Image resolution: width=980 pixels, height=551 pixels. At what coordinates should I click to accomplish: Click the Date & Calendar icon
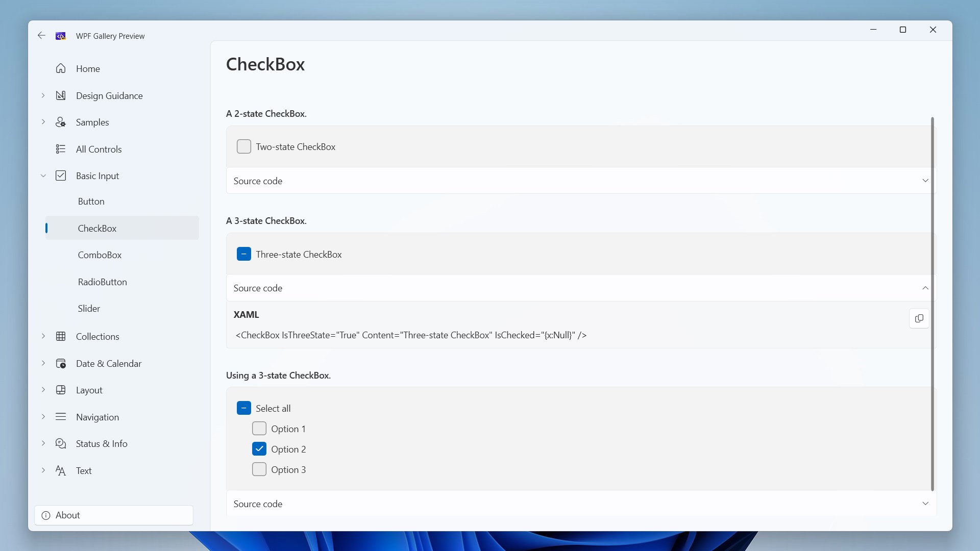click(61, 364)
